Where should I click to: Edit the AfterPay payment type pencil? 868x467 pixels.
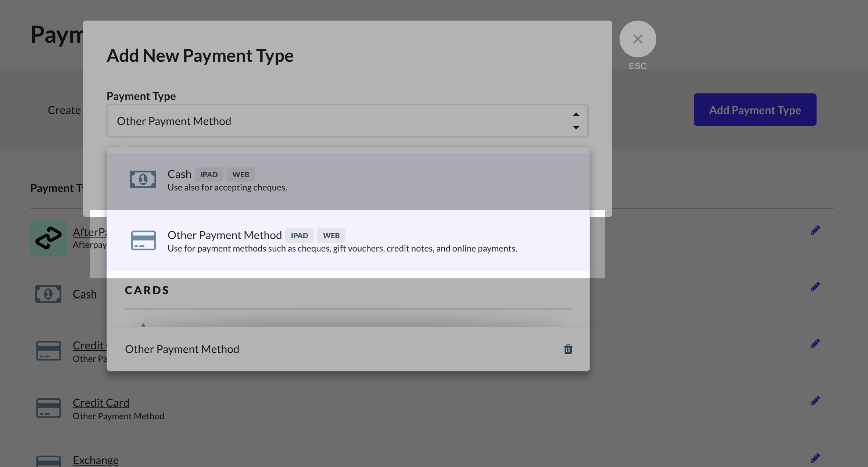point(815,230)
